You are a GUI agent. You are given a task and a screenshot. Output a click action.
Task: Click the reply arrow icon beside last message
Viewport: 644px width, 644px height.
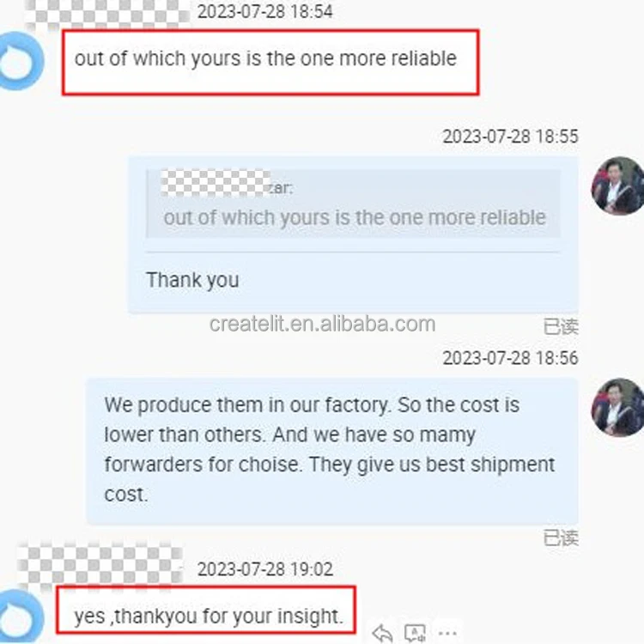382,633
